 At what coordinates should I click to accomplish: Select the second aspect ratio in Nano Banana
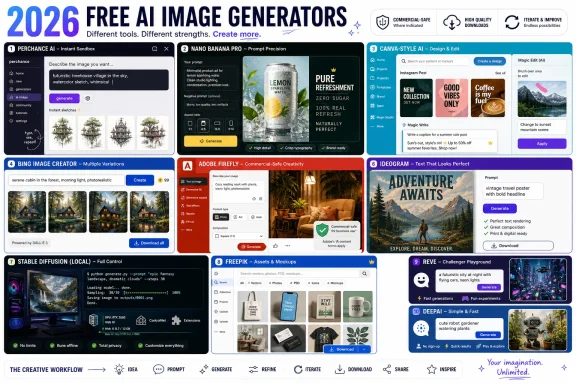tap(204, 125)
